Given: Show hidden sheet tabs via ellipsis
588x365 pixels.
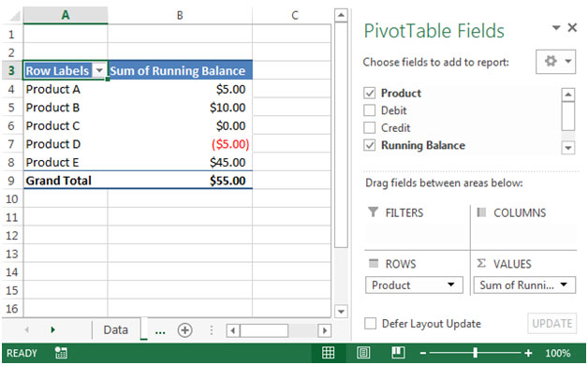Looking at the screenshot, I should (x=160, y=331).
